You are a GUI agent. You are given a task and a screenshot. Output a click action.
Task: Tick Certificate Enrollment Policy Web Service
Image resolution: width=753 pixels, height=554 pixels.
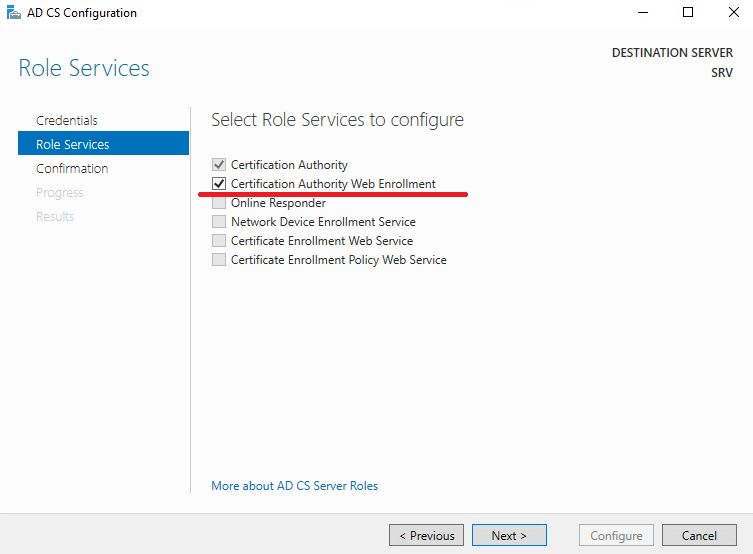click(219, 260)
